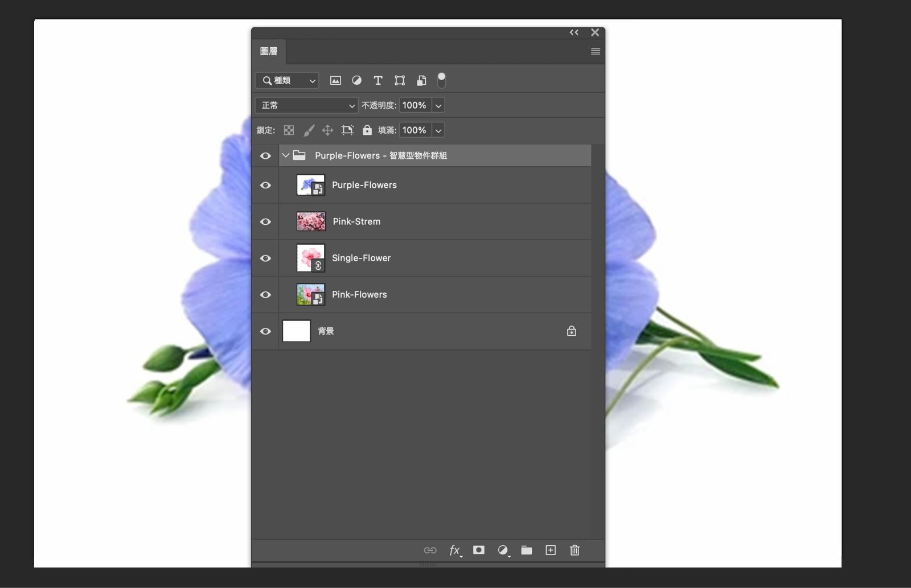
Task: Click the 不透明度 label
Action: [x=379, y=105]
